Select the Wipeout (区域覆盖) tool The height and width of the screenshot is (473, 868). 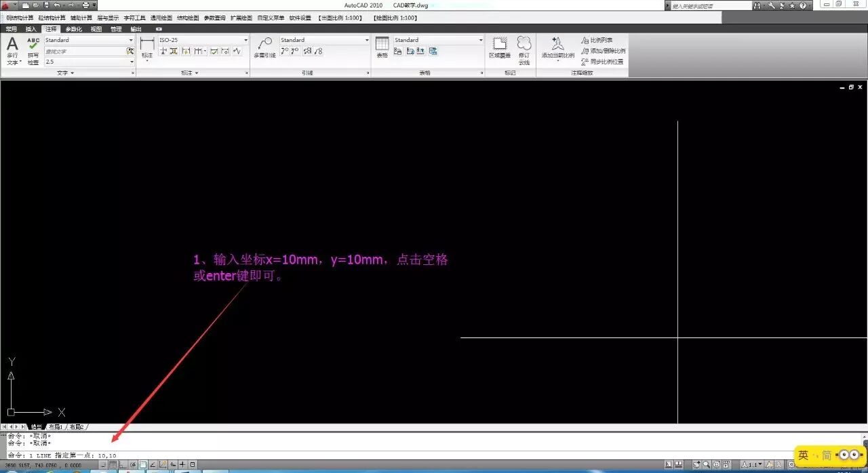(x=499, y=47)
